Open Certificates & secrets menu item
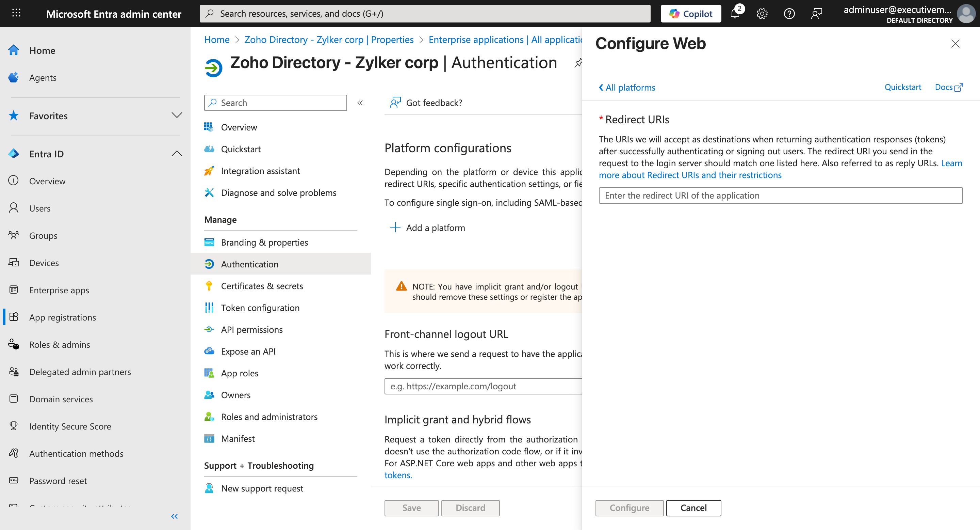The image size is (980, 530). tap(262, 286)
